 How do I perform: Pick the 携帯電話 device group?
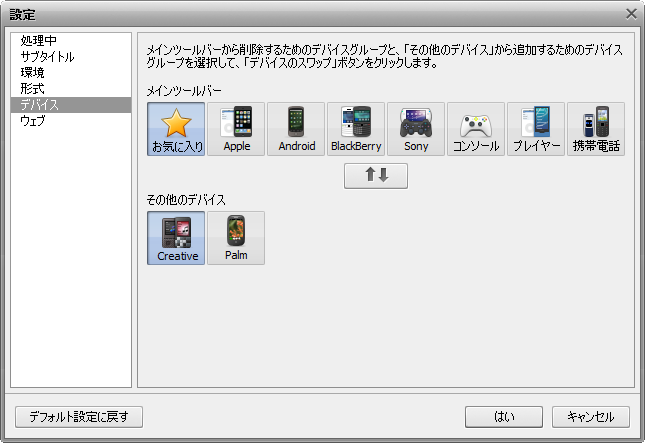(x=596, y=129)
